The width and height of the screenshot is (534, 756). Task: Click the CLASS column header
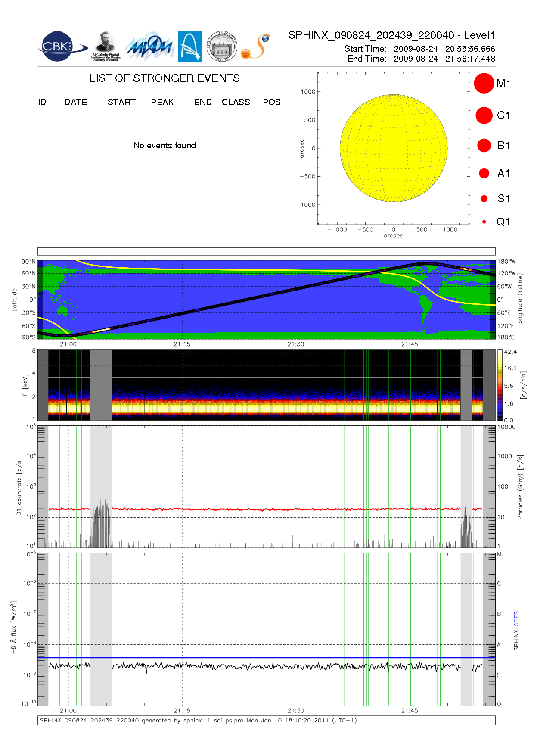(236, 102)
